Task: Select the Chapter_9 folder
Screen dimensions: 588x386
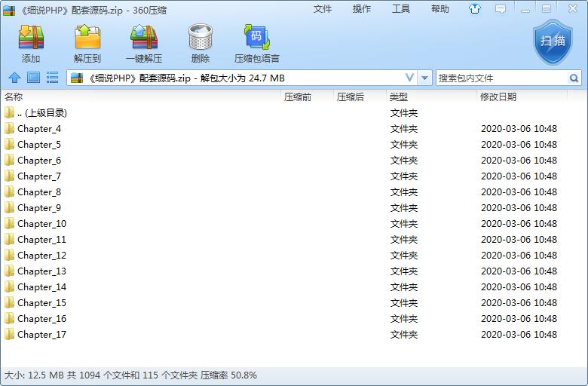Action: point(285,208)
